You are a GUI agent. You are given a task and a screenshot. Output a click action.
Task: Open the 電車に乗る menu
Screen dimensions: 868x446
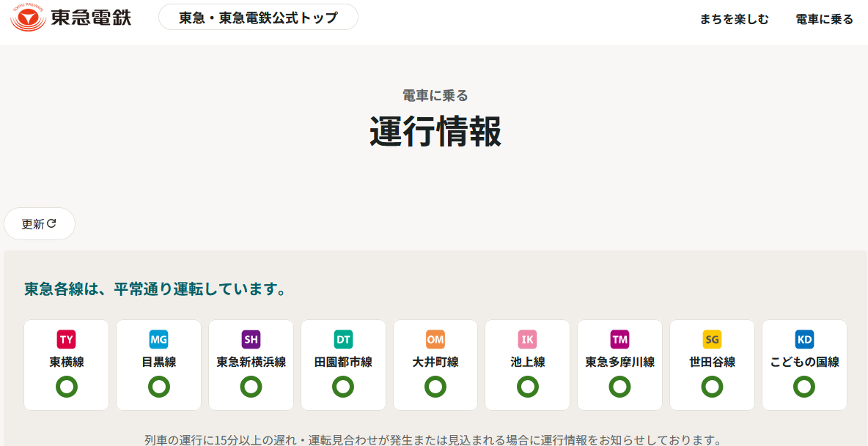coord(824,20)
